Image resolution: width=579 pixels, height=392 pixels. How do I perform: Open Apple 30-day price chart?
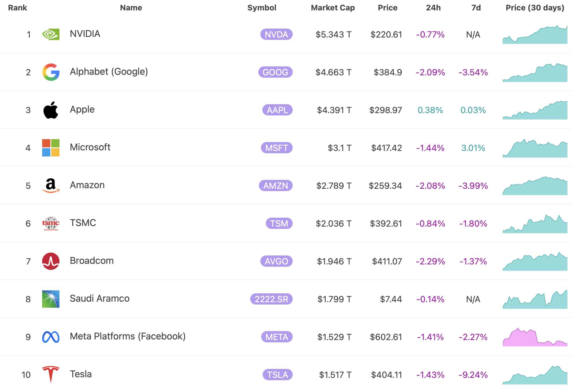coord(535,110)
